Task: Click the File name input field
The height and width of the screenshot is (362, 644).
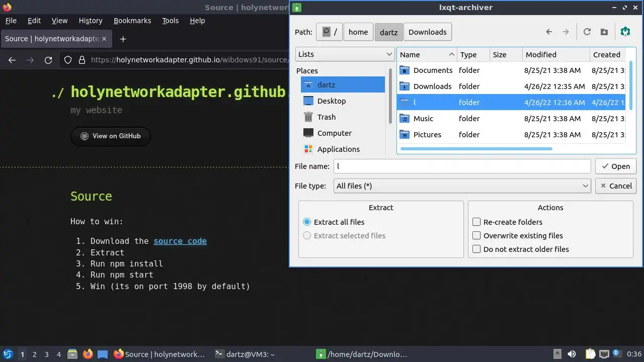Action: pyautogui.click(x=462, y=166)
